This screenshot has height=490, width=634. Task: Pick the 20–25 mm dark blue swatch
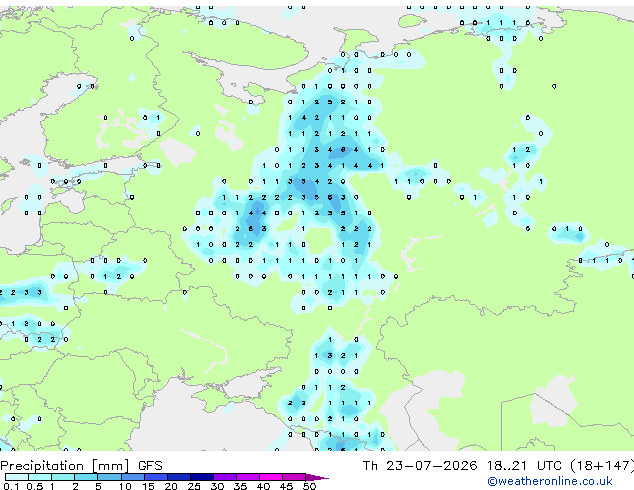(179, 477)
